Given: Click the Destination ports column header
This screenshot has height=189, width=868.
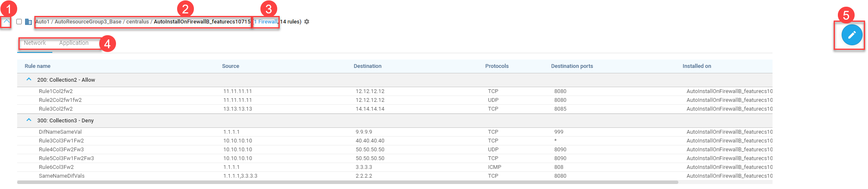Looking at the screenshot, I should (x=572, y=66).
